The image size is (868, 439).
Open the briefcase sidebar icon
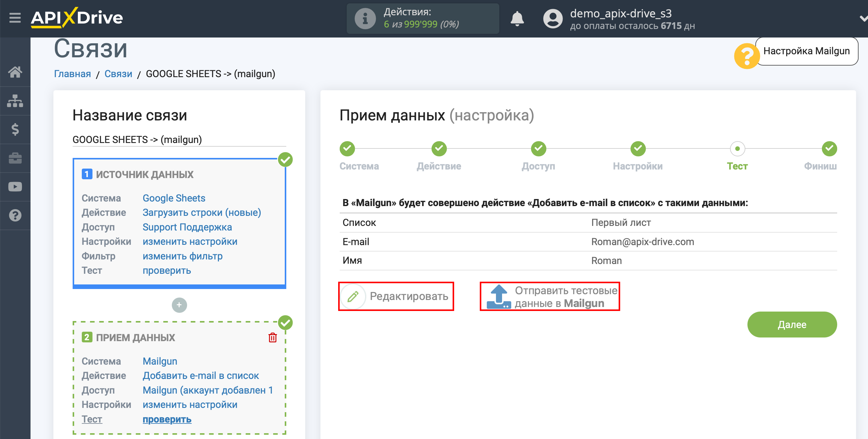click(x=15, y=158)
